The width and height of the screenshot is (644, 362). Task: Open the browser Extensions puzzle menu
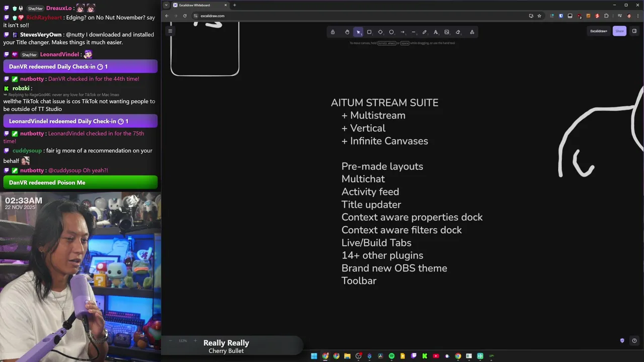click(x=606, y=16)
